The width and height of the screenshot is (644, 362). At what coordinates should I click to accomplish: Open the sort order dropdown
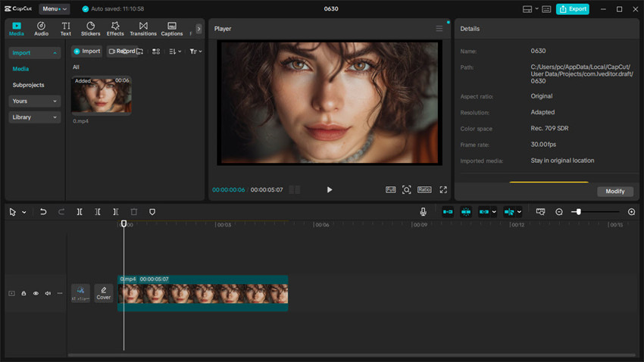coord(175,51)
